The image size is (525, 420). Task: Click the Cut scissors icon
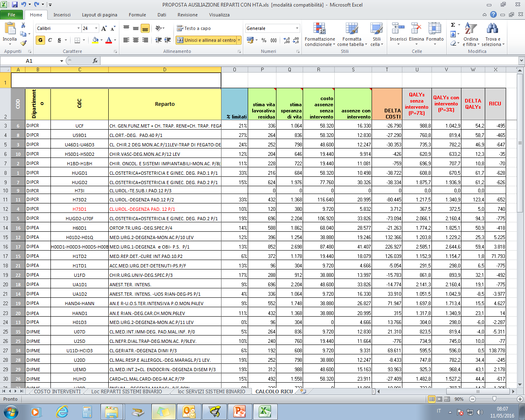(x=23, y=25)
